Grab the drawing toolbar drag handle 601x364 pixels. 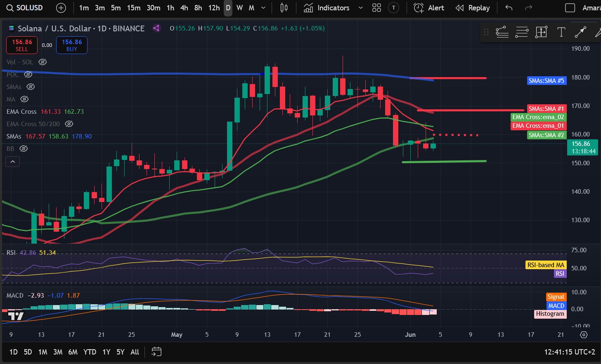point(486,32)
